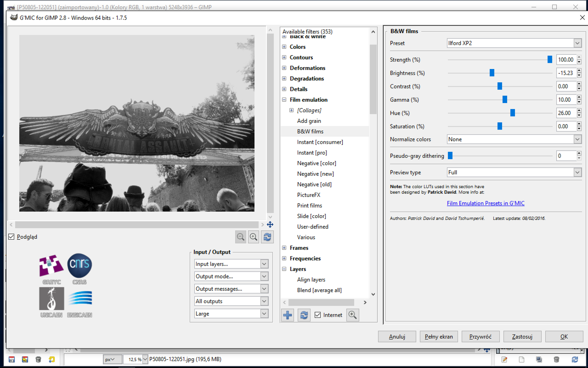The width and height of the screenshot is (588, 368).
Task: Click the preview zoom in magnifier icon
Action: point(254,237)
